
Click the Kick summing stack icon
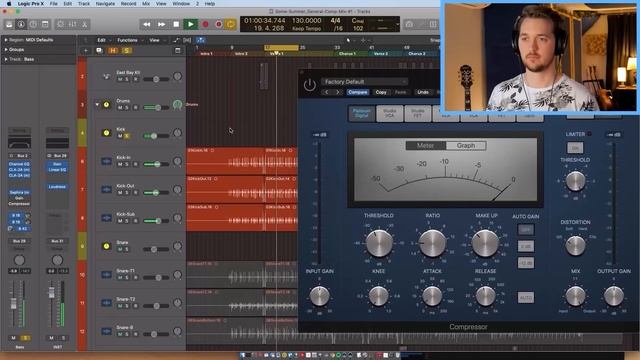coord(107,133)
